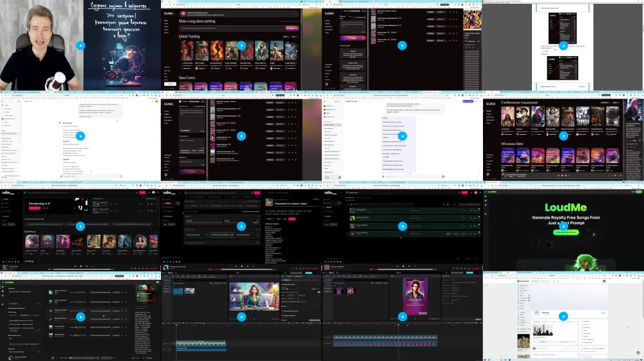Play the Suno 'Глобальные тенденции' video
The image size is (644, 361).
563,135
